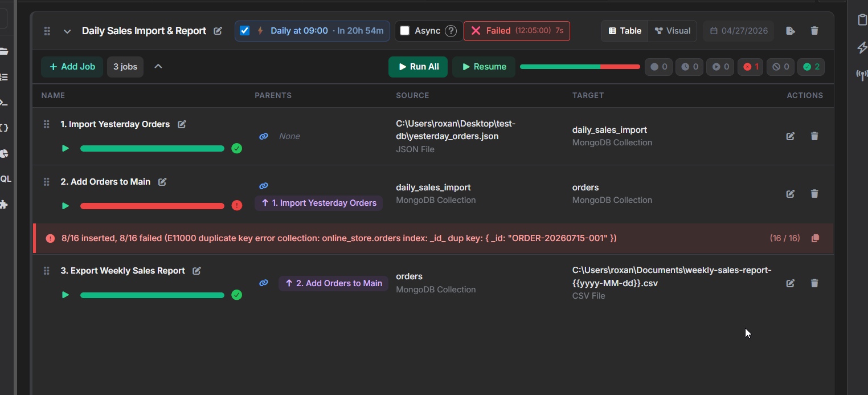Switch to the Visual view tab
Screen dimensions: 868x395
click(x=672, y=31)
